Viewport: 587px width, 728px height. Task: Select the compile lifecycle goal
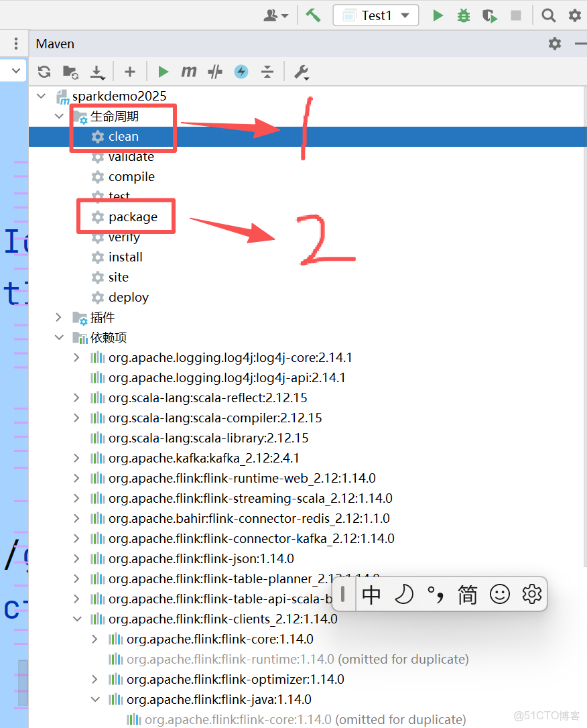coord(132,177)
